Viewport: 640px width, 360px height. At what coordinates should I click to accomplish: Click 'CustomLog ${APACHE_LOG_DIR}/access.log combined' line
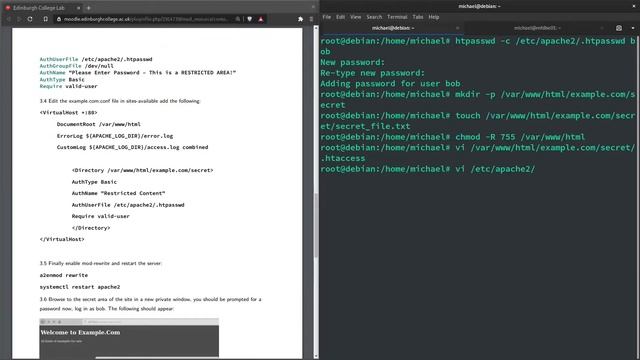132,147
